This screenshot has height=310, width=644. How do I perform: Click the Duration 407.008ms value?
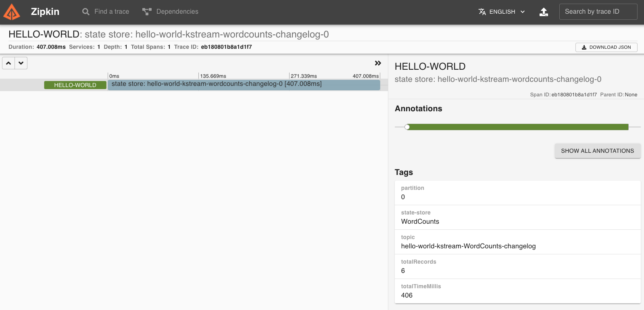pyautogui.click(x=51, y=47)
